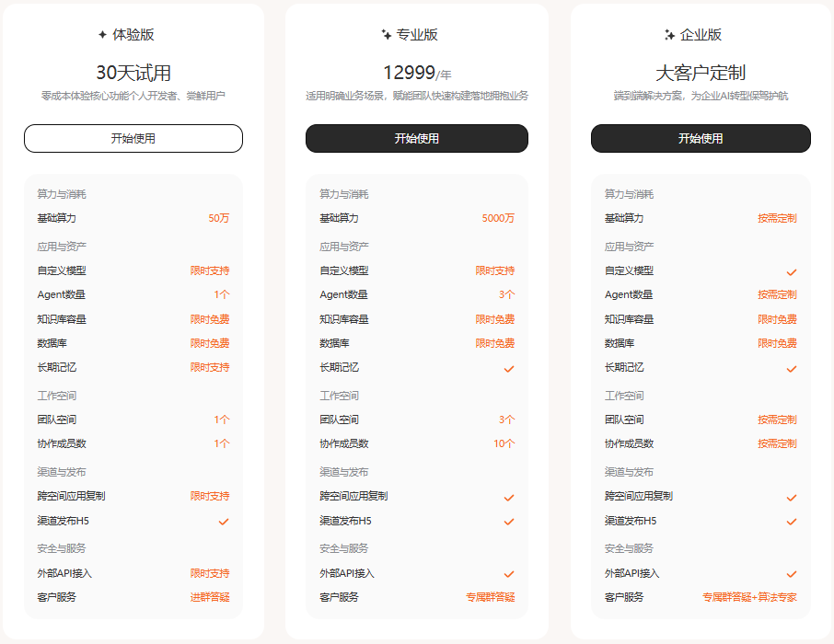Click the 30天试用 heading
Viewport: 834px width, 644px height.
point(133,73)
